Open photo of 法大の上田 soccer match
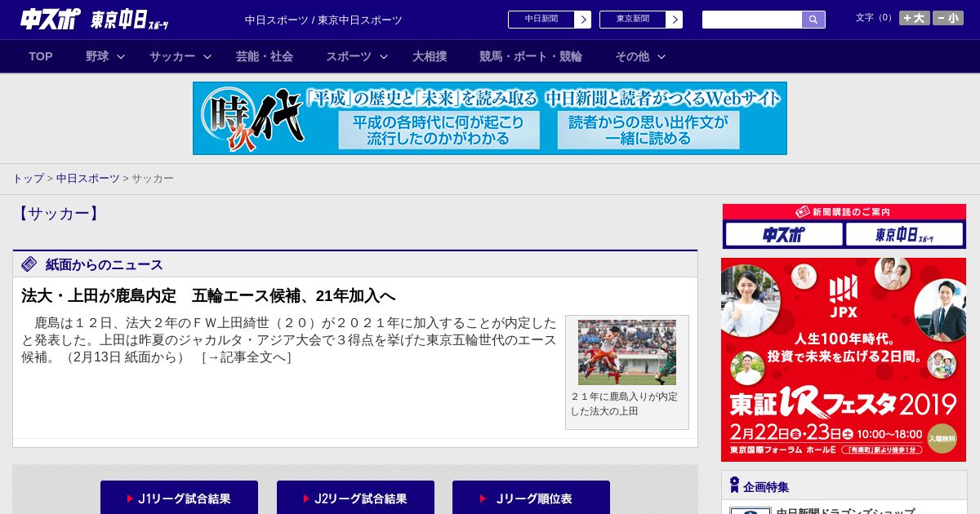 pos(627,352)
